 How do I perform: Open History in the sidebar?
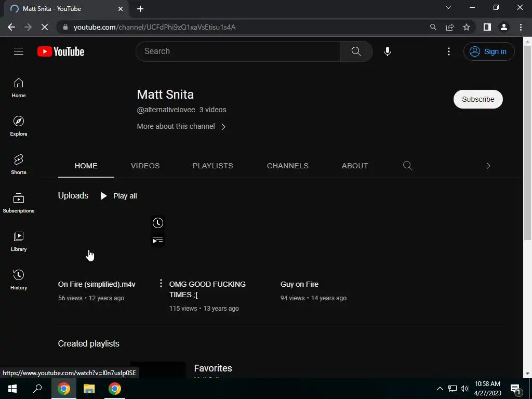click(19, 280)
